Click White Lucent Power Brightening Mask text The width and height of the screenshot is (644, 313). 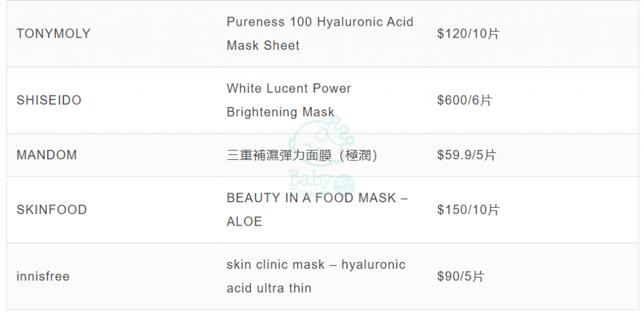tap(289, 100)
